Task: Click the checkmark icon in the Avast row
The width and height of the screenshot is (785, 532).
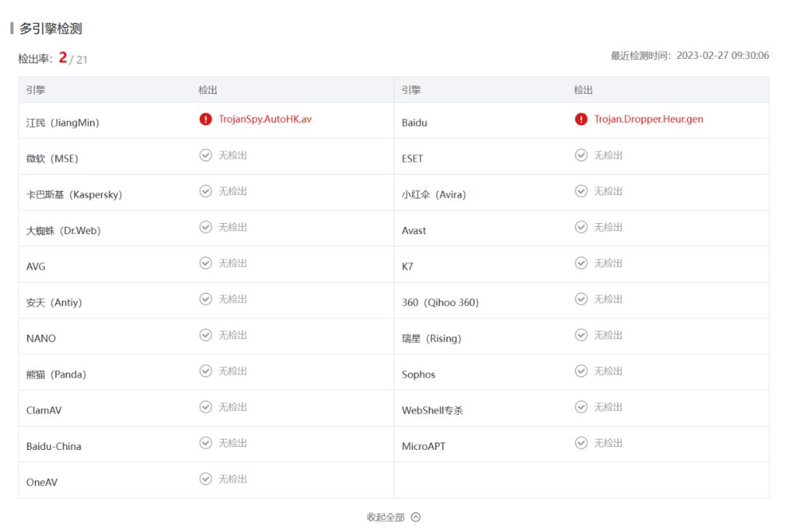Action: coord(579,227)
